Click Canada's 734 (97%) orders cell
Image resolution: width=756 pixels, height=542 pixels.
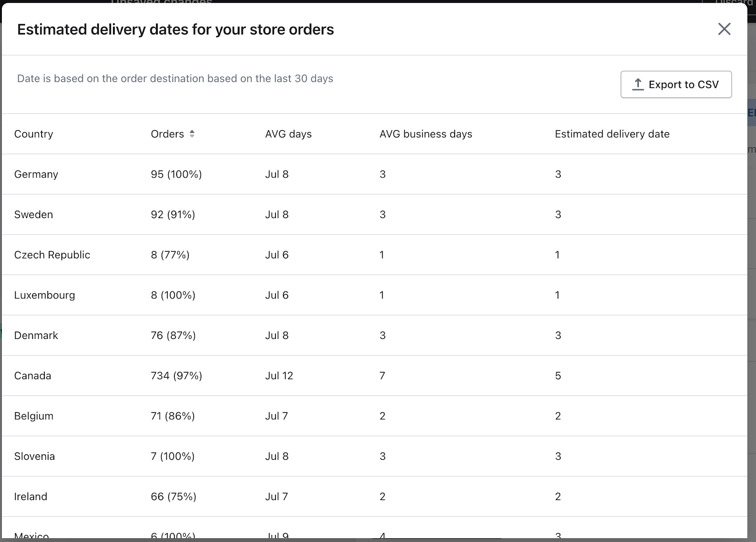(x=176, y=376)
